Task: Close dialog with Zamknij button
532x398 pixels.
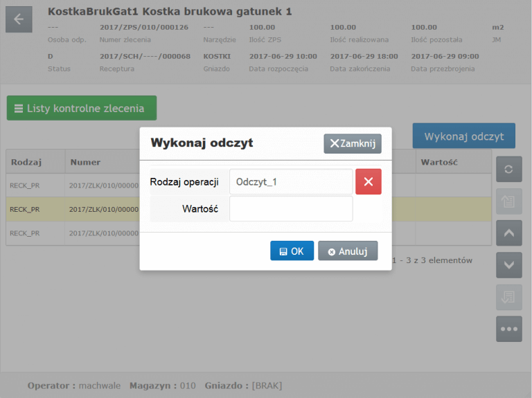Action: 353,144
